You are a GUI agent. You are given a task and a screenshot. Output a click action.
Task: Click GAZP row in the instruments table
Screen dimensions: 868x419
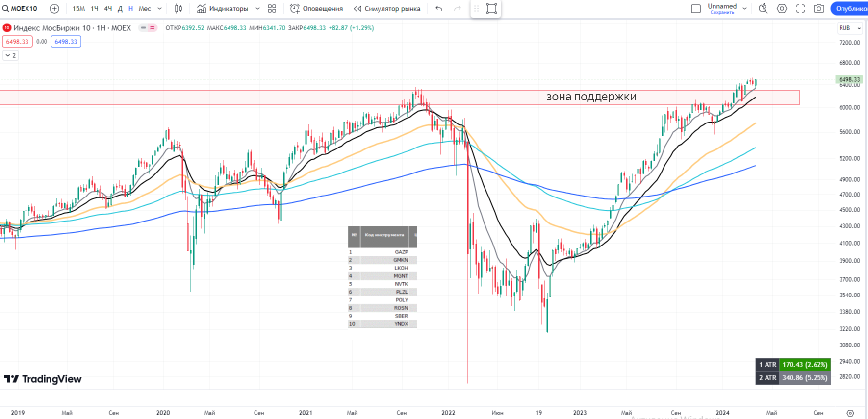383,252
